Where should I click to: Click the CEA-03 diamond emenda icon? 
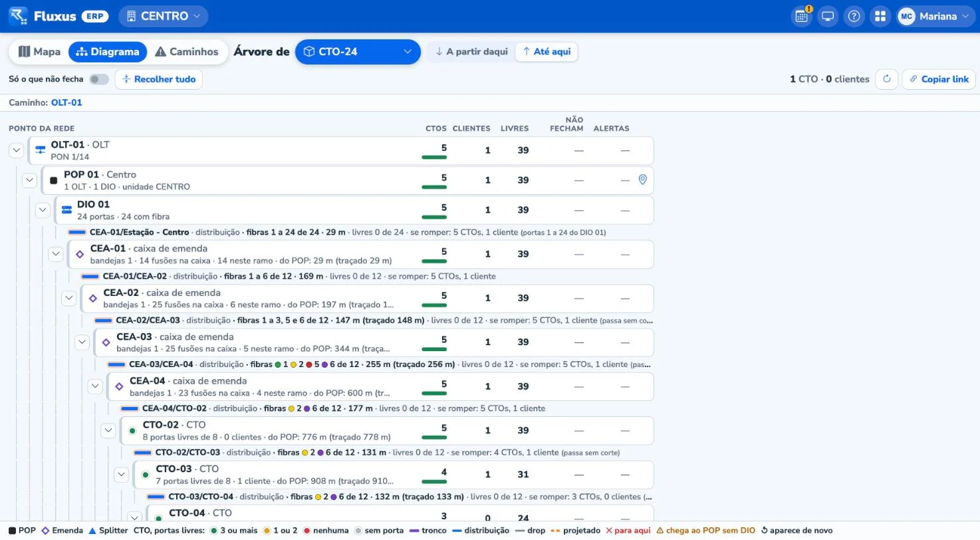[x=106, y=342]
